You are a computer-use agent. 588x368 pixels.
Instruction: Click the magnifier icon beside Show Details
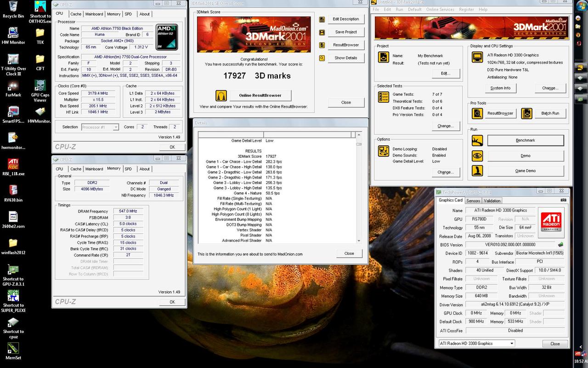pyautogui.click(x=322, y=58)
